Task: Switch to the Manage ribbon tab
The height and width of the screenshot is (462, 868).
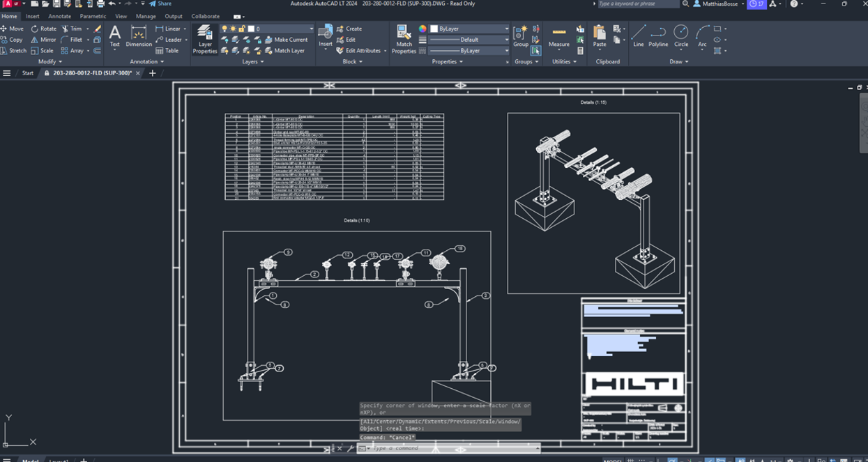Action: click(146, 16)
